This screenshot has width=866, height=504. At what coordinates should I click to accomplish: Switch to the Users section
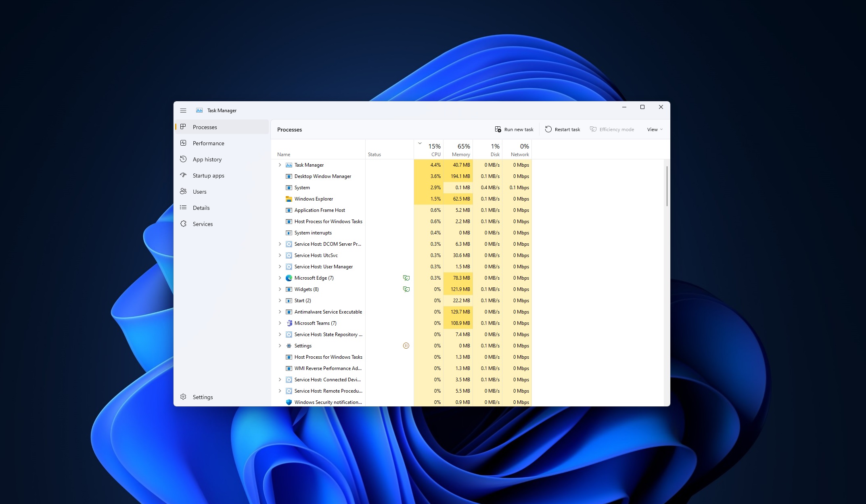[200, 191]
